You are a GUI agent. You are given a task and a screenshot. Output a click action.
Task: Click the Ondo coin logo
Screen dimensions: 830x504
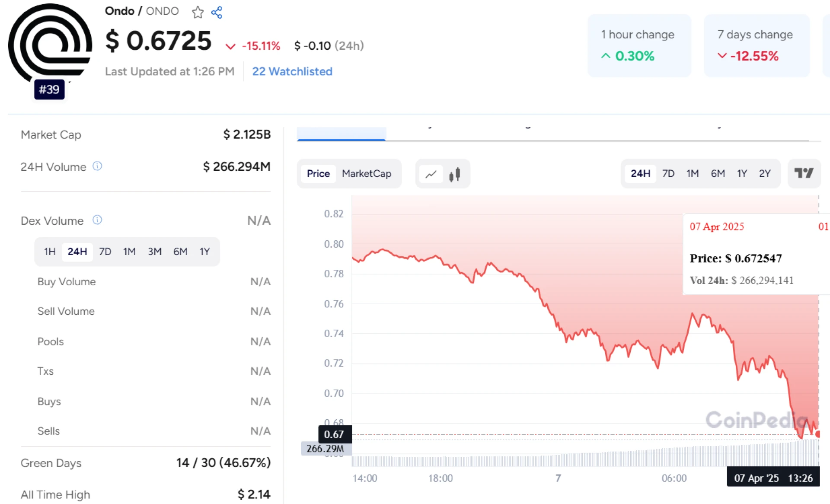[x=50, y=43]
